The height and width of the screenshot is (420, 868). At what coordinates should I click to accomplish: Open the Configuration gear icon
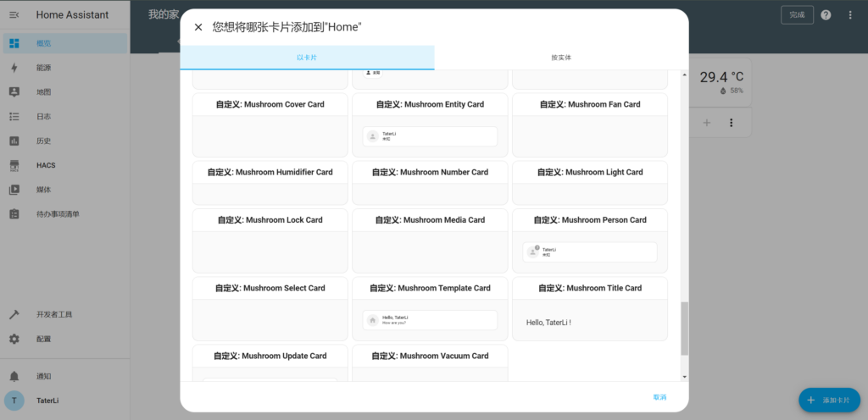(14, 339)
